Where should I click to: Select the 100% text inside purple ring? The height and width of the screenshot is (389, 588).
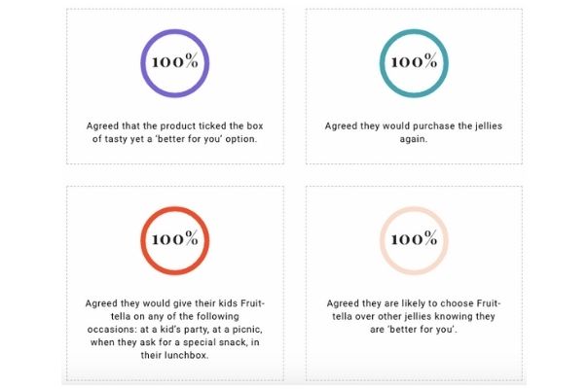click(175, 61)
